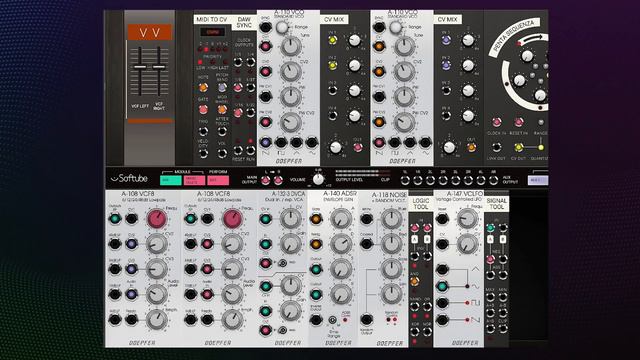Click the Range knob on the first A-110 VCO
Viewport: 640px width, 360px height.
282,27
